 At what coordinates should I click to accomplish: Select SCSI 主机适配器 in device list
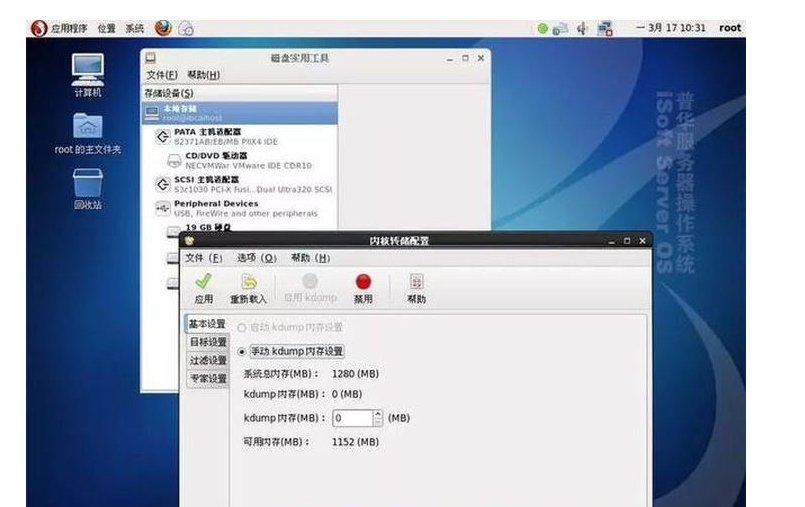pyautogui.click(x=240, y=184)
